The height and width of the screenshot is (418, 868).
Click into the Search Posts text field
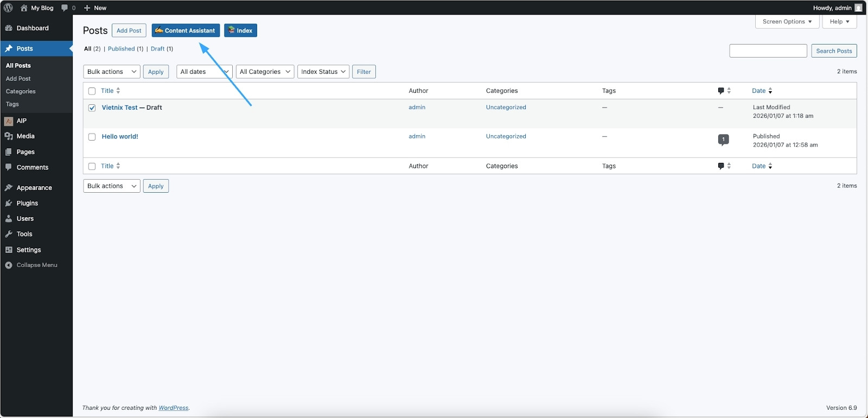coord(768,51)
